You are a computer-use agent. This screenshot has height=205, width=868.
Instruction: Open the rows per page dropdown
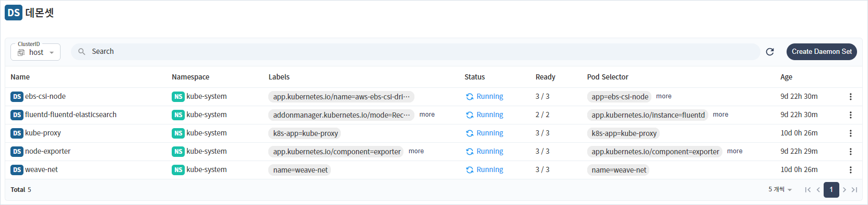click(780, 189)
